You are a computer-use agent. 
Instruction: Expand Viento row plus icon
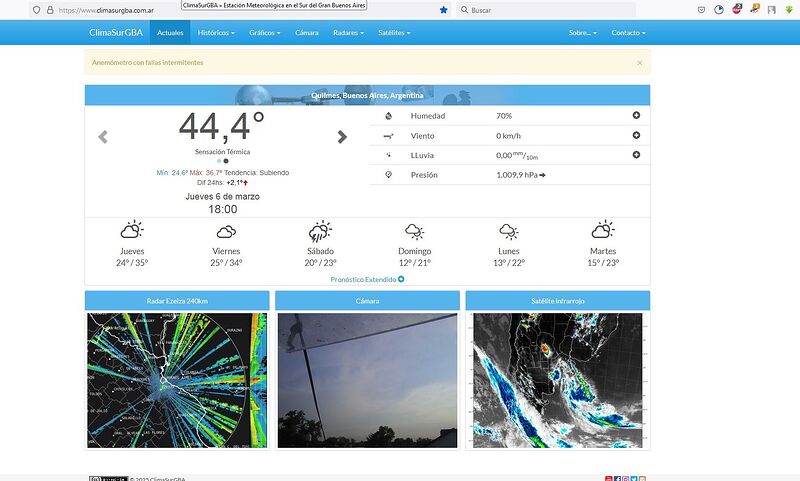pyautogui.click(x=636, y=135)
